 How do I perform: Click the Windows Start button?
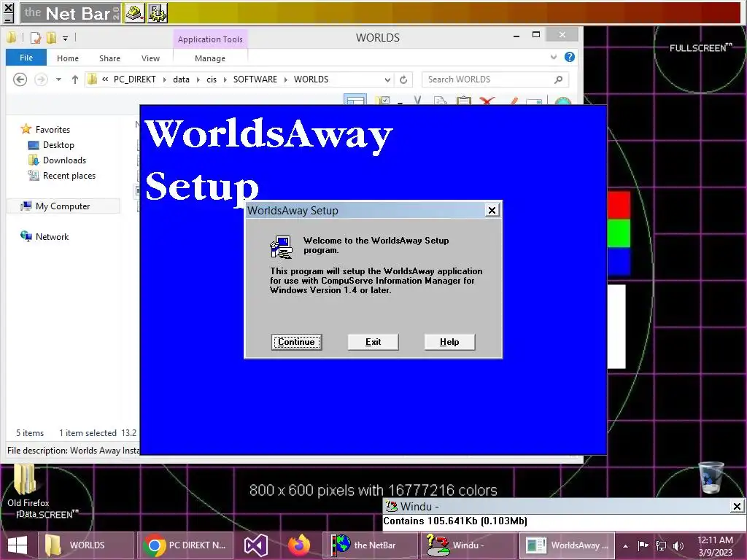[18, 545]
